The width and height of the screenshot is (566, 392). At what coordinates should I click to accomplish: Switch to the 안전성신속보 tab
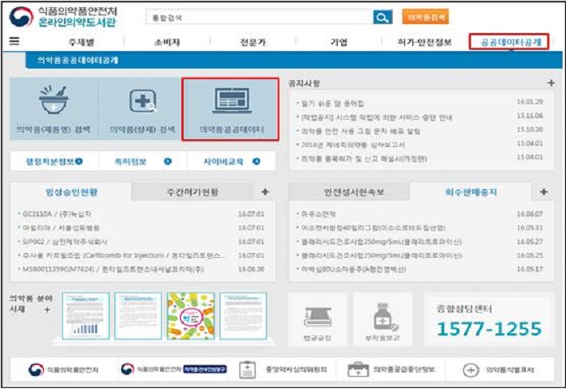click(348, 192)
